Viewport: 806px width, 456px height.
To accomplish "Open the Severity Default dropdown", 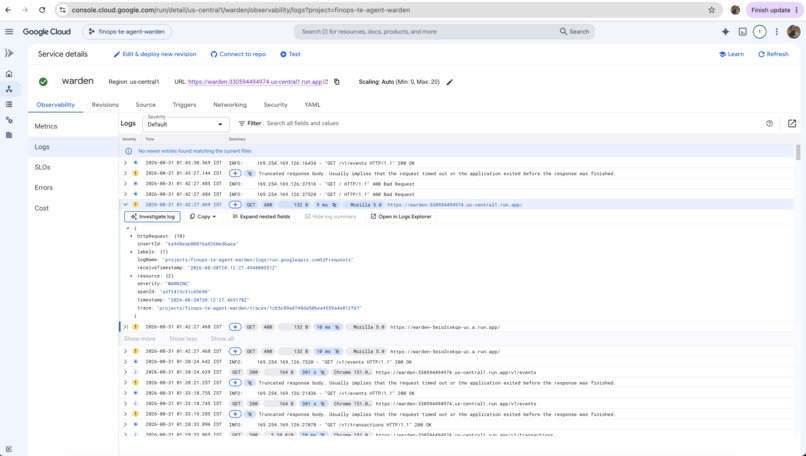I will [185, 124].
